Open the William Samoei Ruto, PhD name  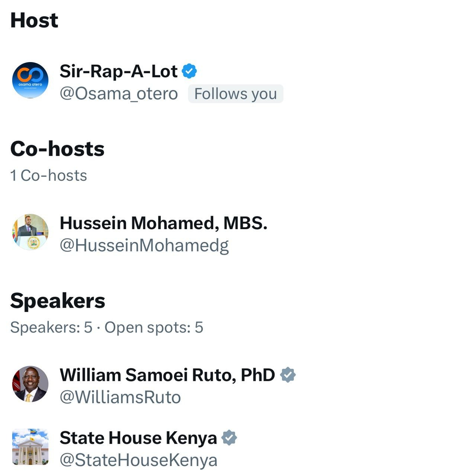point(167,375)
